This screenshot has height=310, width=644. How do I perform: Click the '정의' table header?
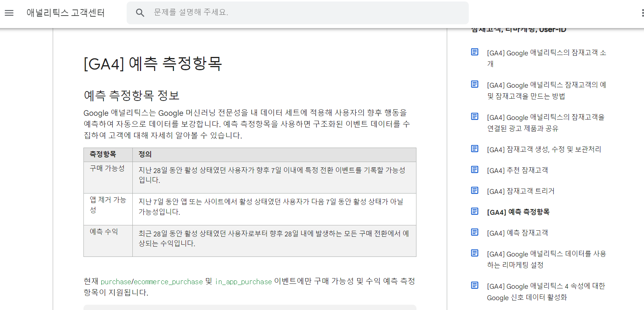point(274,155)
